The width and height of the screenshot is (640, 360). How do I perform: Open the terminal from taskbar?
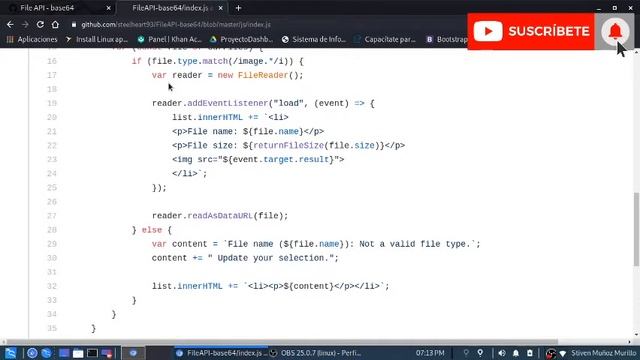coord(92,353)
